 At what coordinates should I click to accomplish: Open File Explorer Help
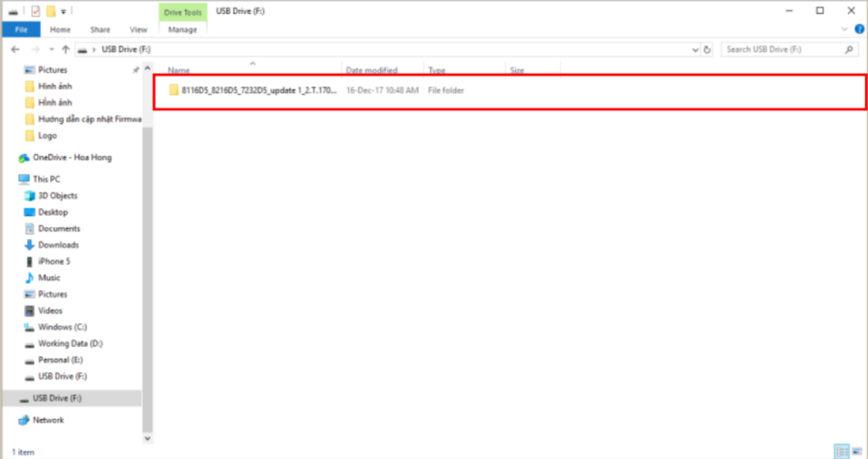point(856,29)
